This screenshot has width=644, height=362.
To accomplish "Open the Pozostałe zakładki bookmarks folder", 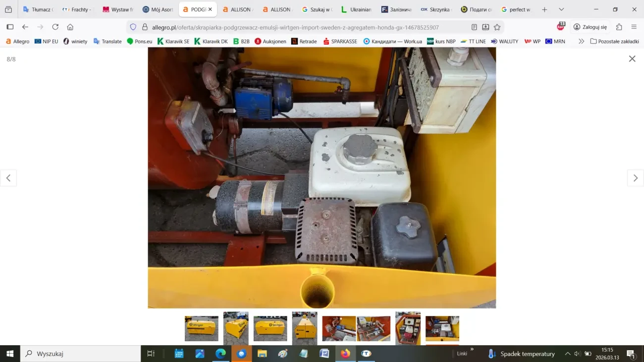I will point(614,42).
